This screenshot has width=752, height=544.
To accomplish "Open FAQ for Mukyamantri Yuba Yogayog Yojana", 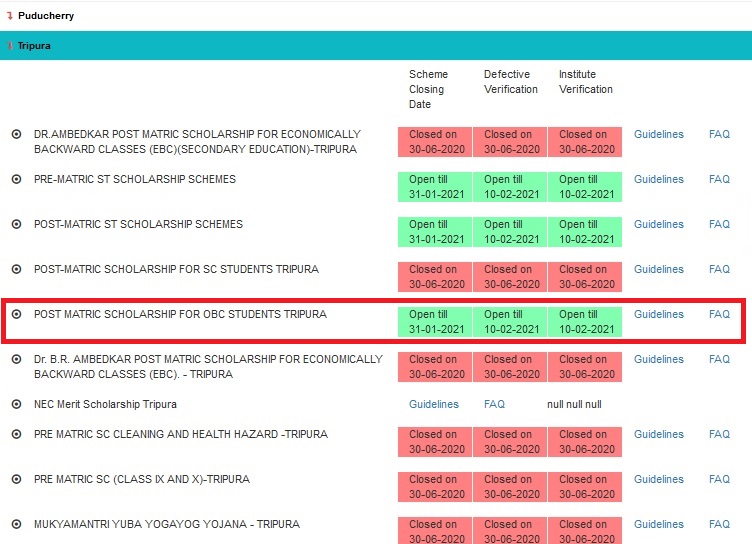I will tap(719, 524).
